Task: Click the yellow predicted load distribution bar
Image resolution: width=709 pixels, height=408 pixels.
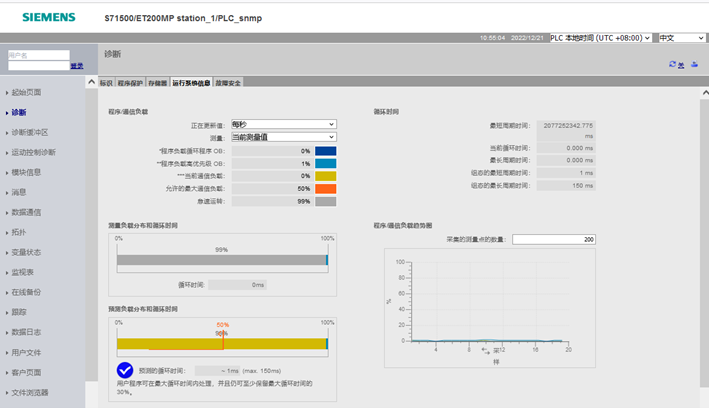Action: coord(222,344)
